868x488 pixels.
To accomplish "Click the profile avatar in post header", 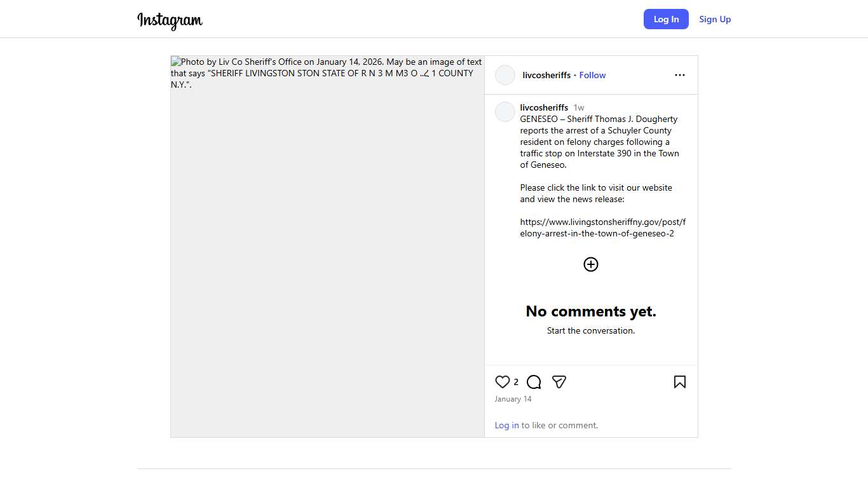I will 505,75.
